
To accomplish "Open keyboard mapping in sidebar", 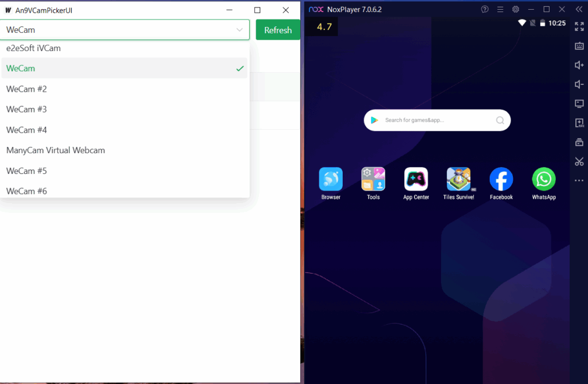I will click(579, 46).
